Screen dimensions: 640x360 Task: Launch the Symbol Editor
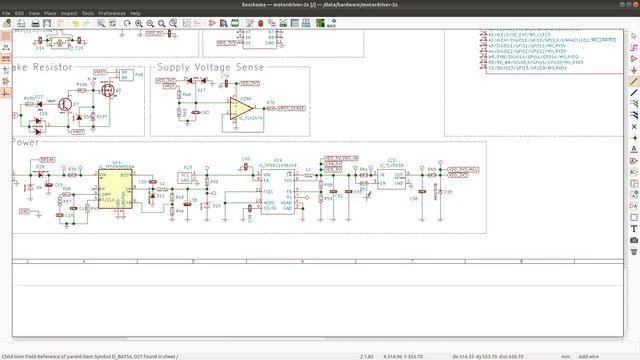(x=212, y=23)
